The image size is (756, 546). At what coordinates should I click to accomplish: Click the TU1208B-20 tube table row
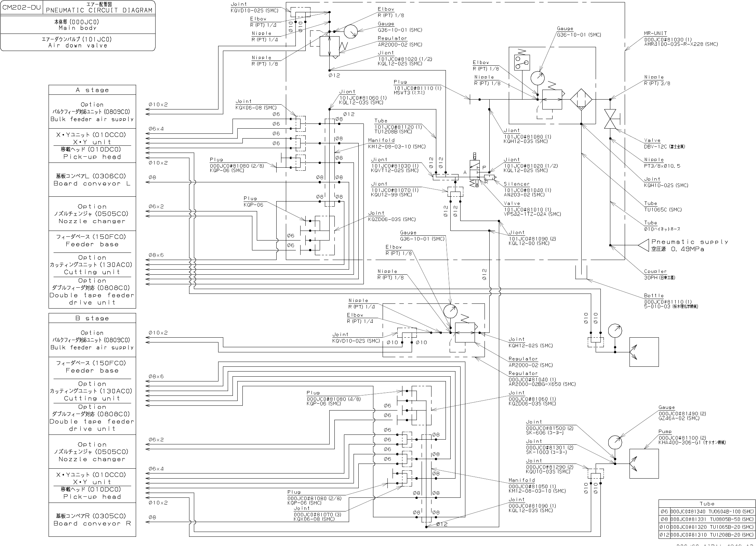click(707, 535)
